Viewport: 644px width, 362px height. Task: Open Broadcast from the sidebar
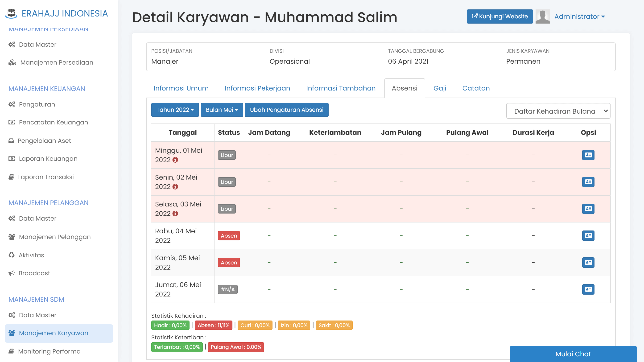pos(34,273)
